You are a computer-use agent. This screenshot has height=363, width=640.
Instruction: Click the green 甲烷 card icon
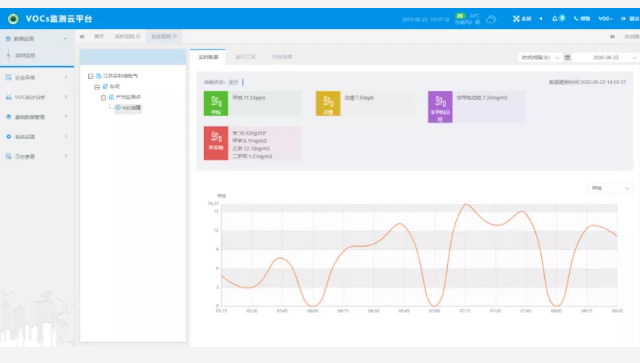(x=216, y=103)
